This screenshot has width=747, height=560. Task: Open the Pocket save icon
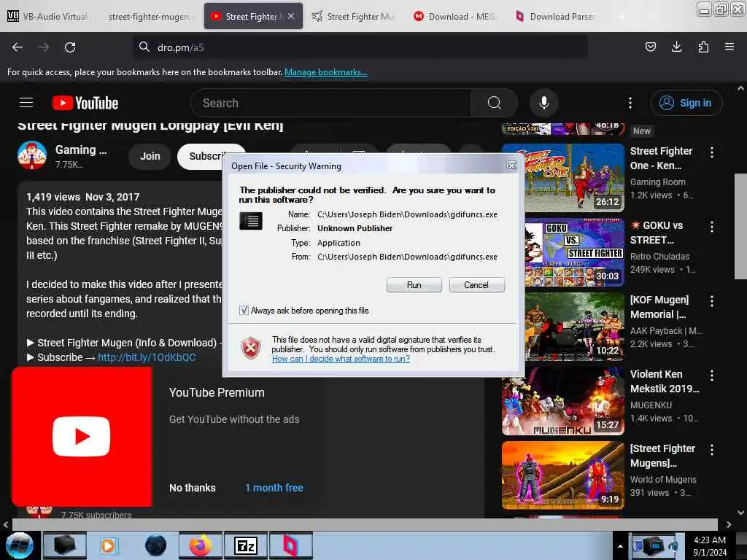(x=650, y=47)
